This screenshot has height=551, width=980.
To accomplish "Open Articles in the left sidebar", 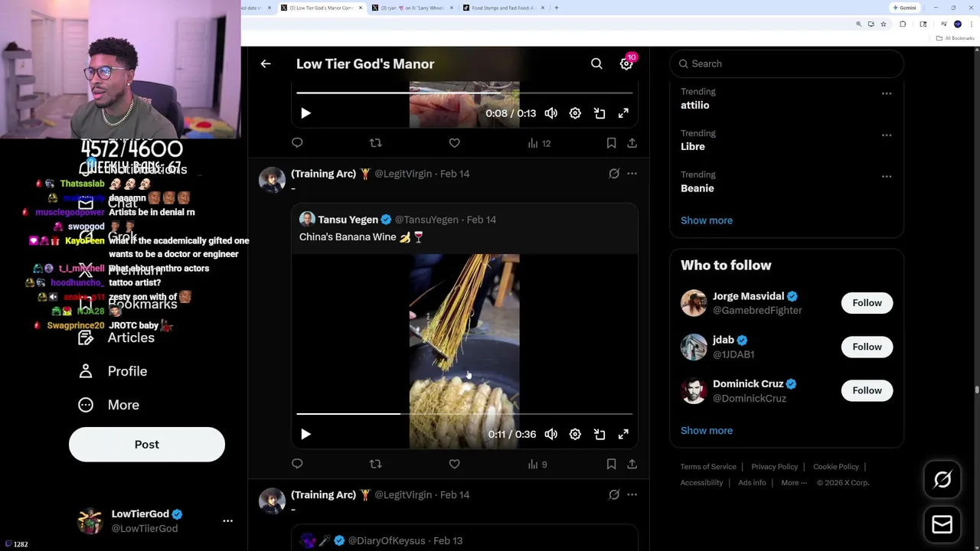I will pyautogui.click(x=116, y=337).
